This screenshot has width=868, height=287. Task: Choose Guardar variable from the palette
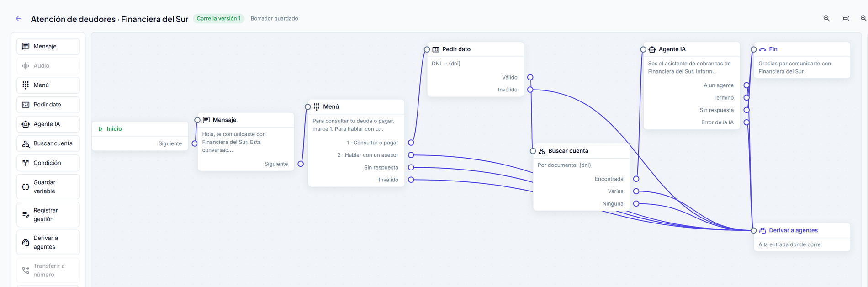pyautogui.click(x=48, y=186)
